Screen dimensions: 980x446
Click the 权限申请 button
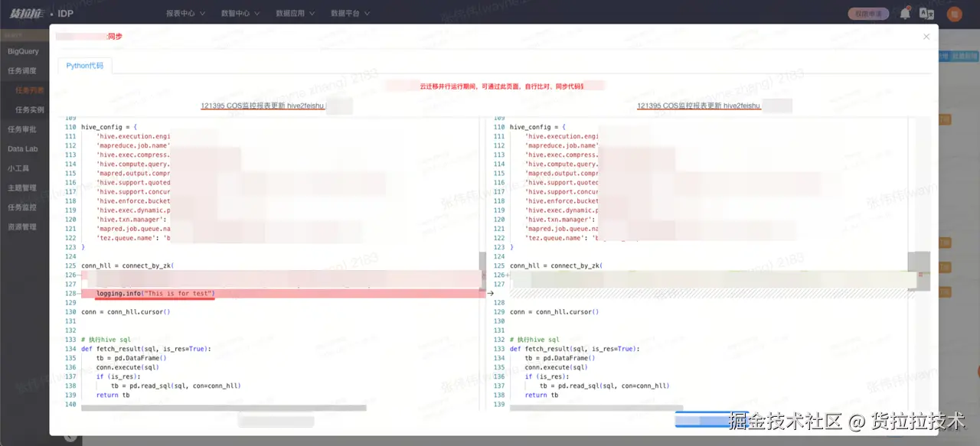click(x=869, y=13)
